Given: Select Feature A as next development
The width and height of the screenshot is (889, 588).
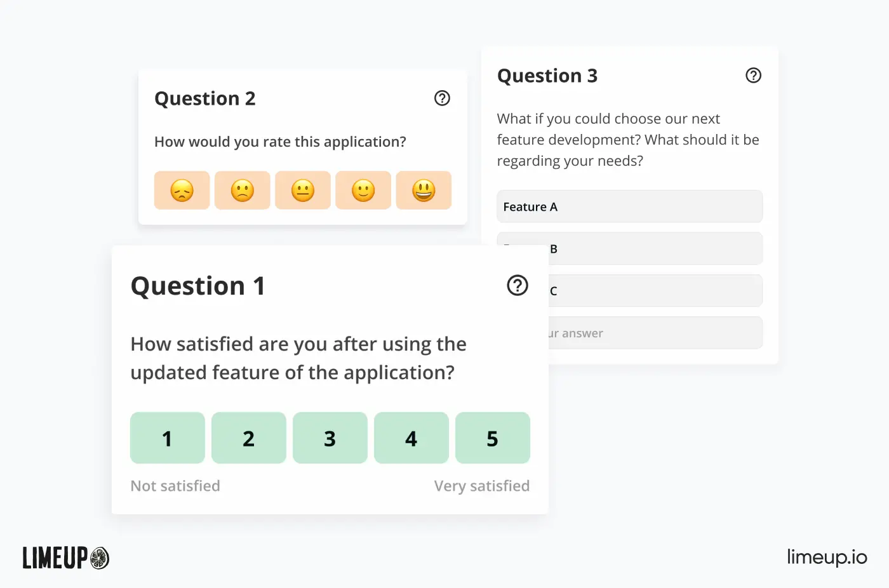Looking at the screenshot, I should (629, 206).
